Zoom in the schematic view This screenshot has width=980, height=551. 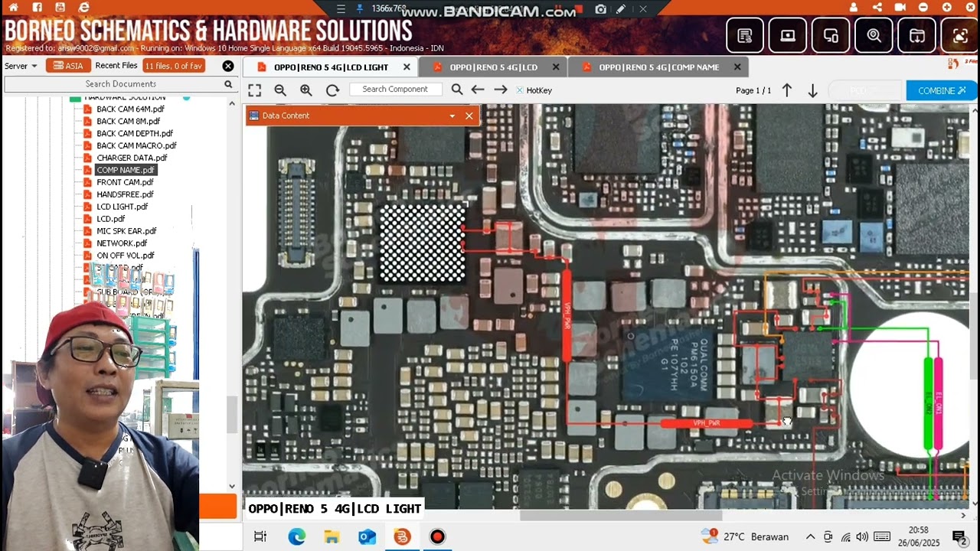pos(306,90)
